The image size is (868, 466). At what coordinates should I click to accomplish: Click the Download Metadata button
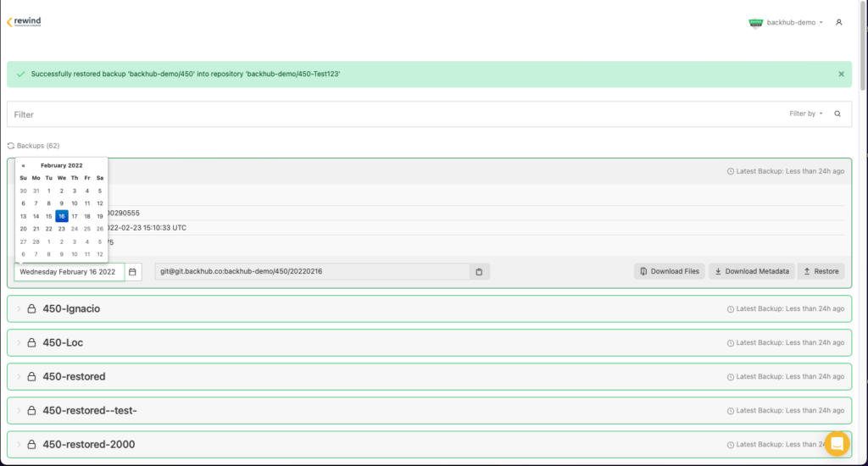pyautogui.click(x=752, y=271)
